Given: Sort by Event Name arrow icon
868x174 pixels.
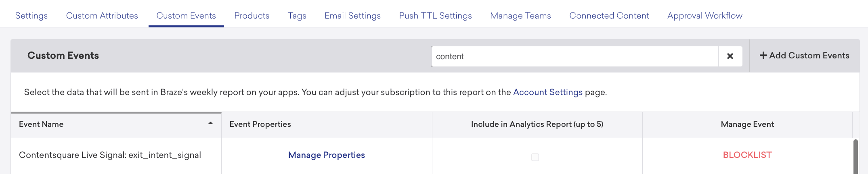Looking at the screenshot, I should pos(210,123).
